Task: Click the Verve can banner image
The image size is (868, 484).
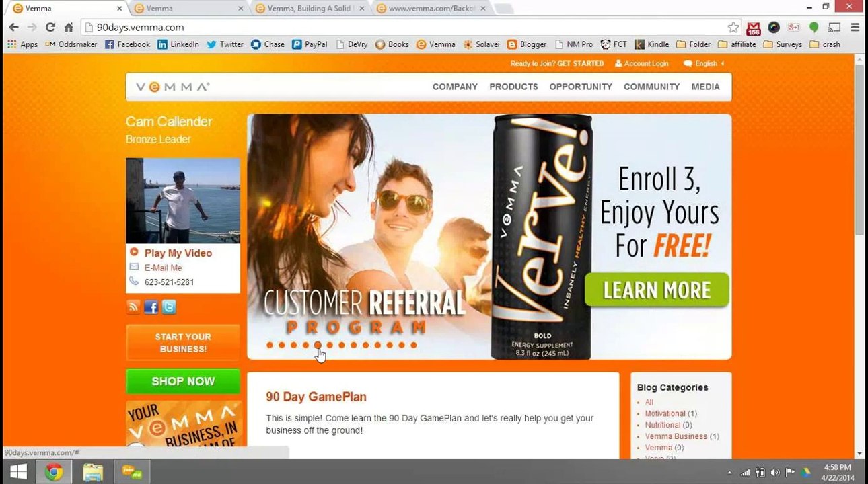Action: (x=541, y=237)
